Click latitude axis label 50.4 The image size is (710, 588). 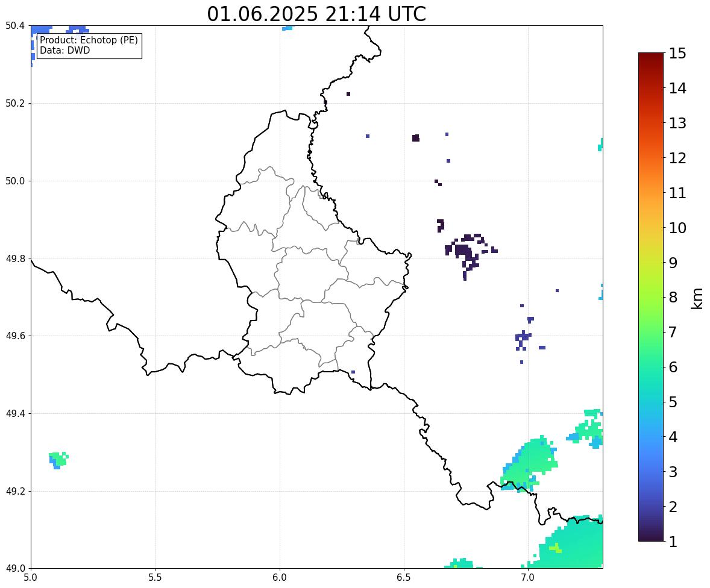click(14, 26)
